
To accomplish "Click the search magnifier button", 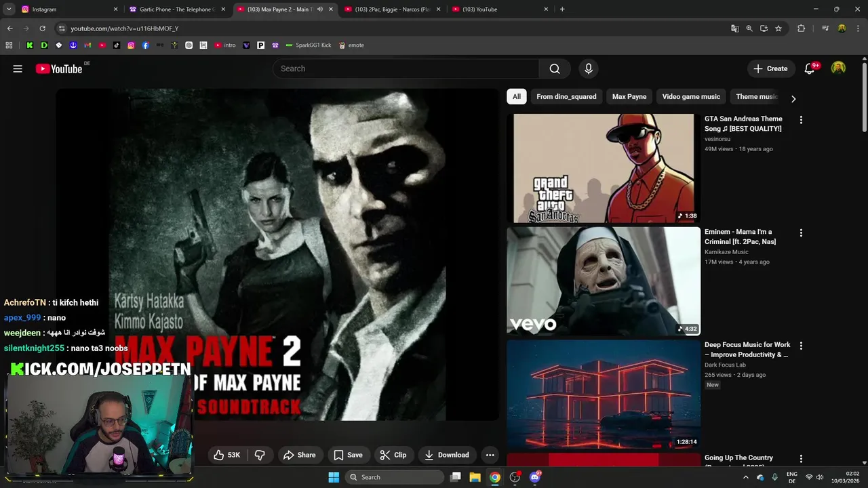I will click(555, 68).
